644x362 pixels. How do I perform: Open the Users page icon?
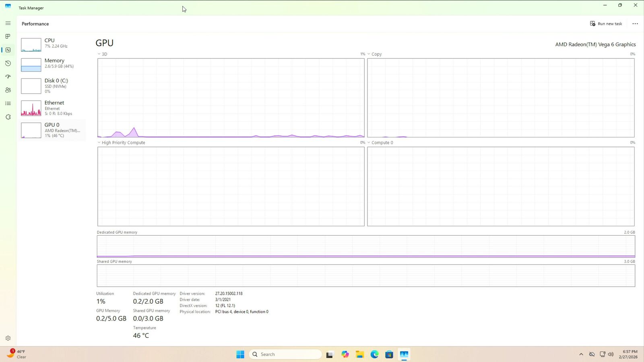point(8,90)
